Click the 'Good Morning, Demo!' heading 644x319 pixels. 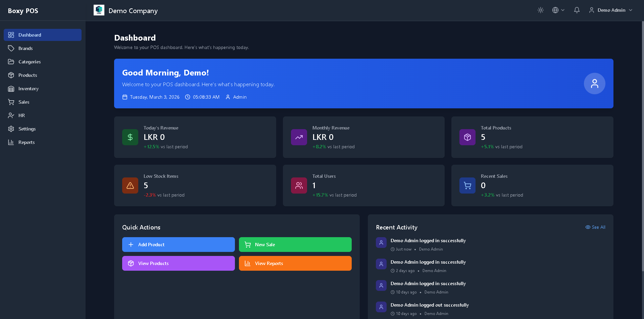(x=165, y=73)
